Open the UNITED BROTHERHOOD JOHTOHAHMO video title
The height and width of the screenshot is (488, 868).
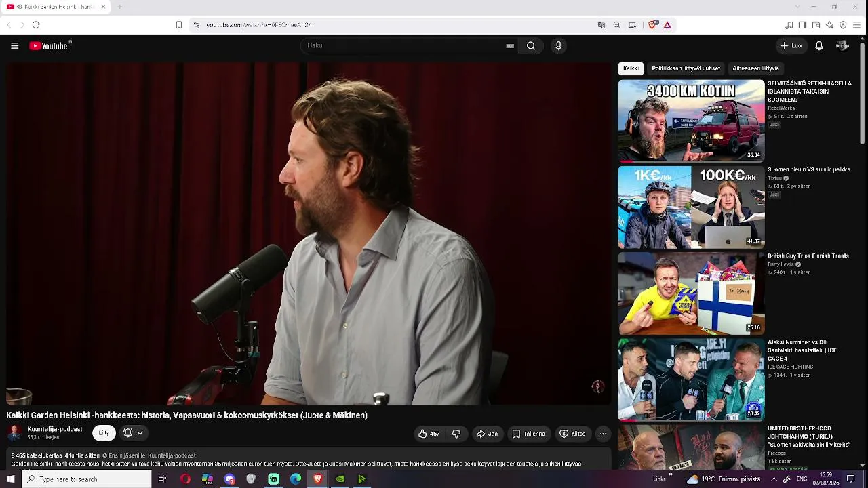(x=808, y=436)
